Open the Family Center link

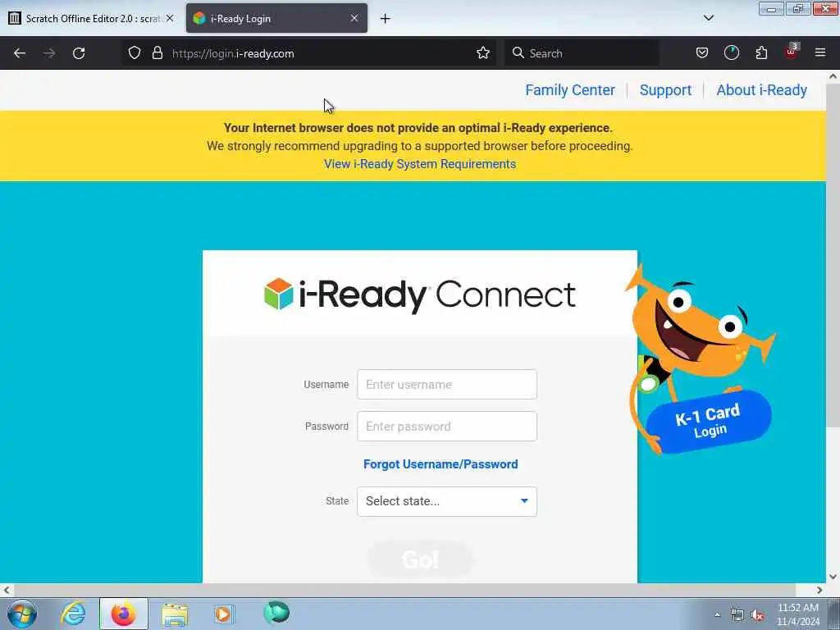(570, 90)
